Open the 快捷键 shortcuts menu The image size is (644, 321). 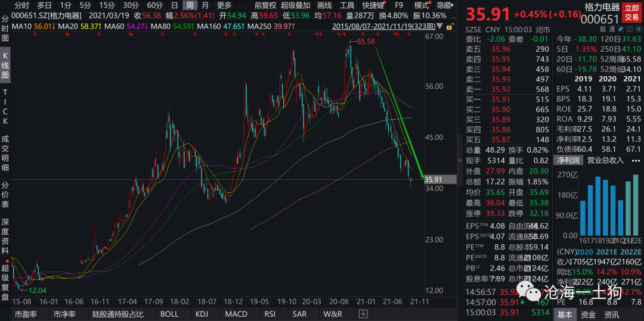click(373, 5)
